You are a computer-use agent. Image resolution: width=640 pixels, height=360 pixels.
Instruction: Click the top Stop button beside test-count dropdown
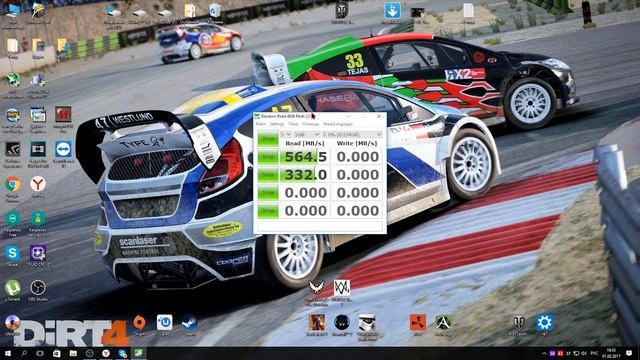click(268, 139)
